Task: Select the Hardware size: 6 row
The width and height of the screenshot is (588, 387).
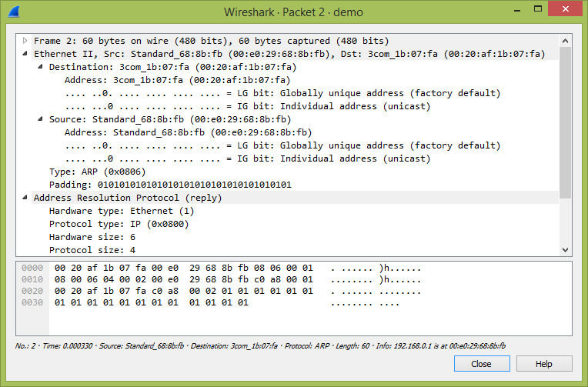Action: (x=92, y=237)
